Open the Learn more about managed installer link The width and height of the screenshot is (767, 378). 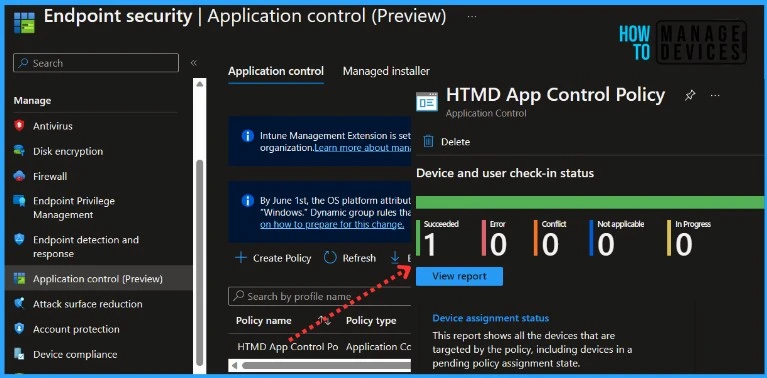[362, 147]
